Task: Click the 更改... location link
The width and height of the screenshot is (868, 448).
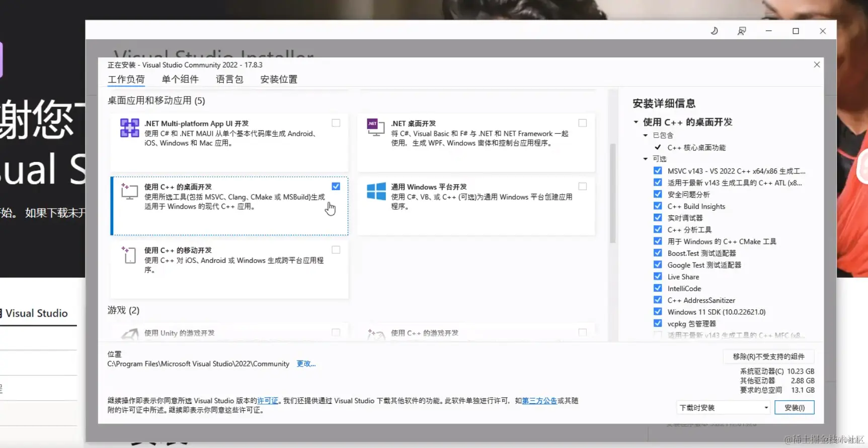Action: click(306, 364)
